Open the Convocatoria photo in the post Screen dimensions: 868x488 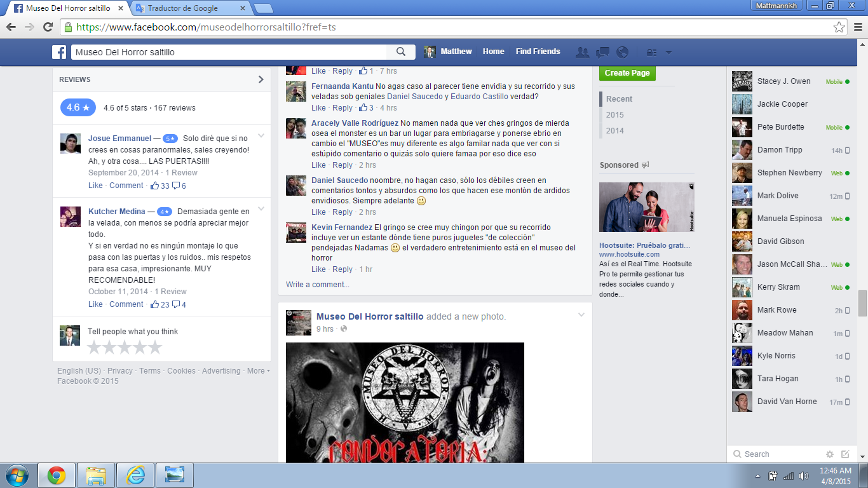405,403
